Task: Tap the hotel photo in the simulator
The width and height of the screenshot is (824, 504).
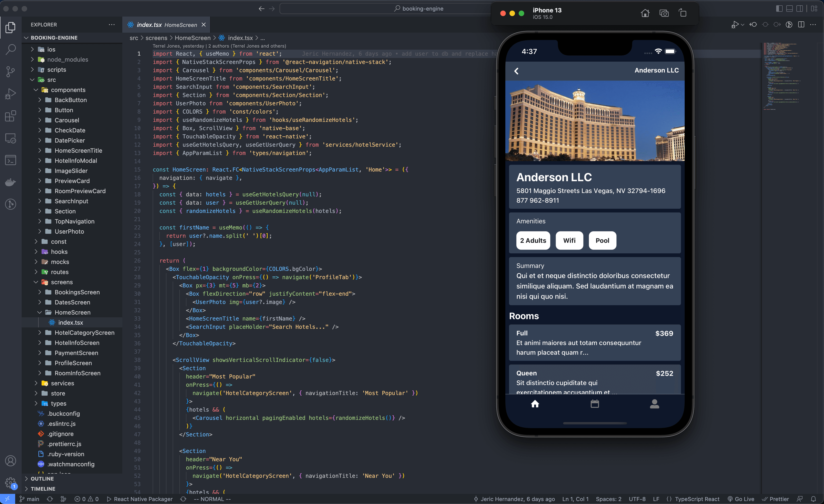Action: [x=595, y=121]
